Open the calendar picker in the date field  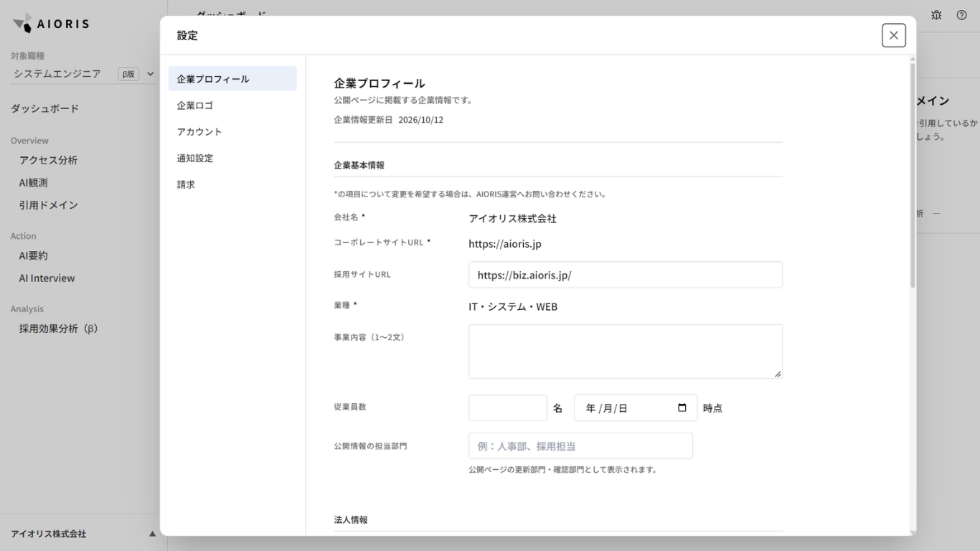[x=682, y=408]
